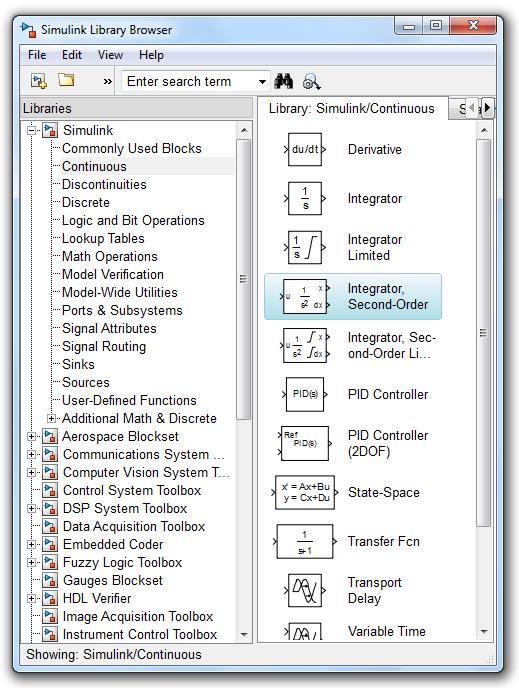The image size is (519, 688).
Task: Click the binoculars search icon
Action: point(284,82)
